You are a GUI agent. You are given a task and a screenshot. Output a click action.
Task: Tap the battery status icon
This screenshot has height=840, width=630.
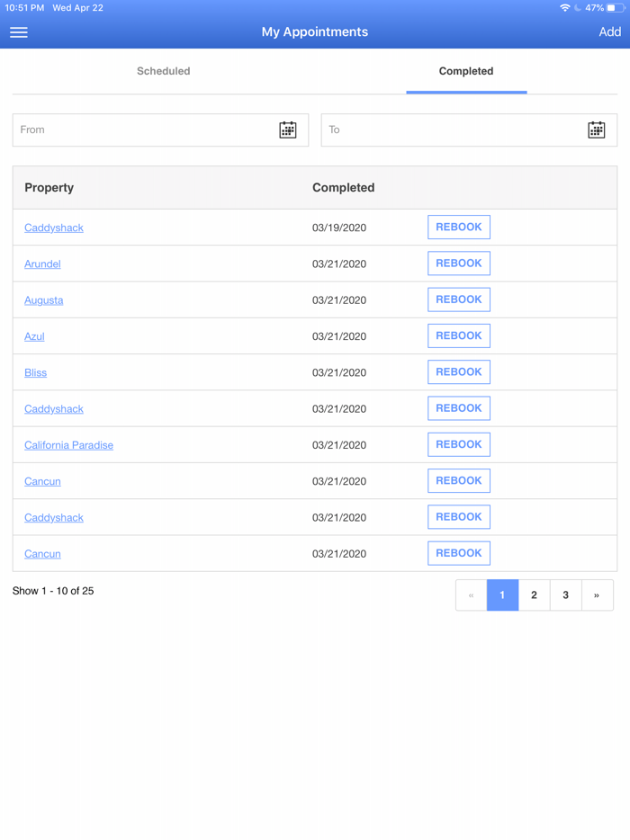(616, 8)
